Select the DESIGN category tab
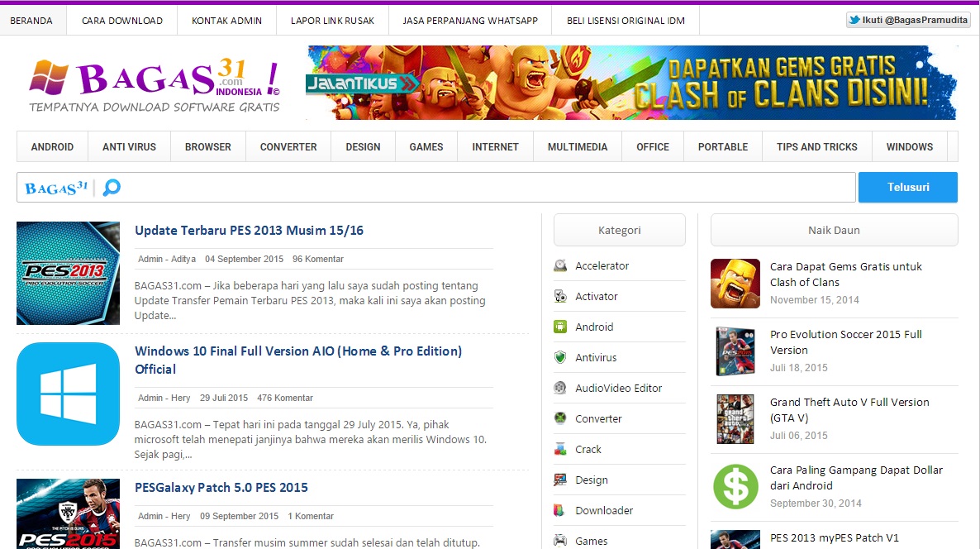Viewport: 980px width, 549px height. point(363,147)
